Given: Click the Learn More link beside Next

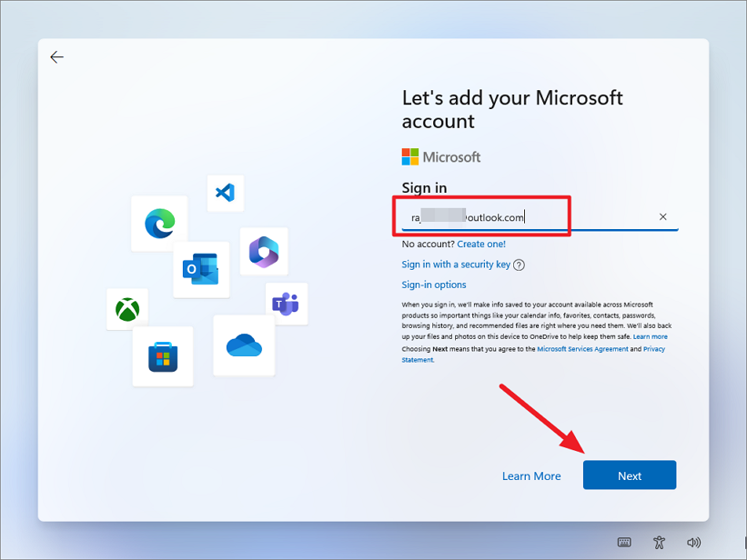Looking at the screenshot, I should pyautogui.click(x=531, y=475).
